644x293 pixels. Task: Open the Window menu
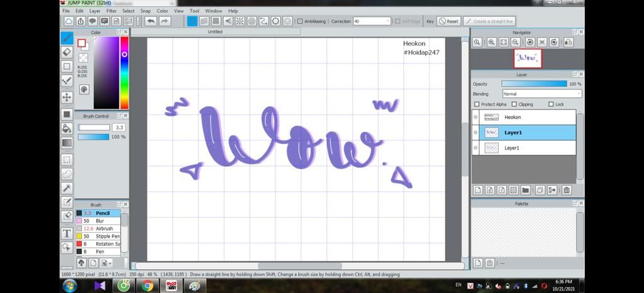[214, 11]
